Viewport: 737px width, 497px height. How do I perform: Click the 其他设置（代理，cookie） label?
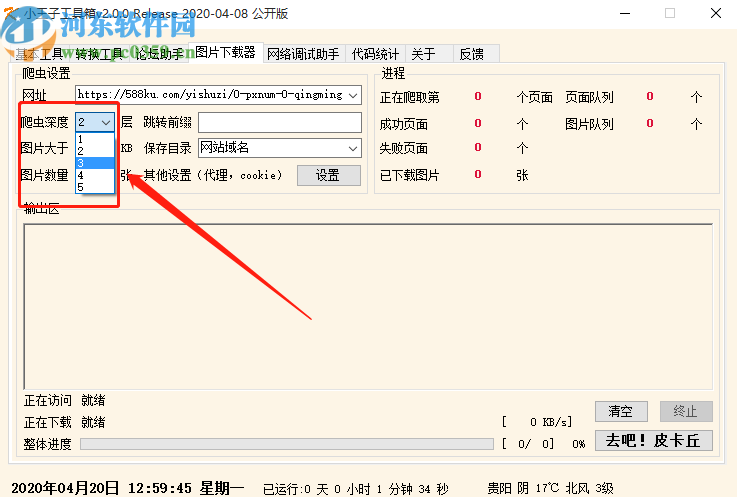[x=213, y=175]
